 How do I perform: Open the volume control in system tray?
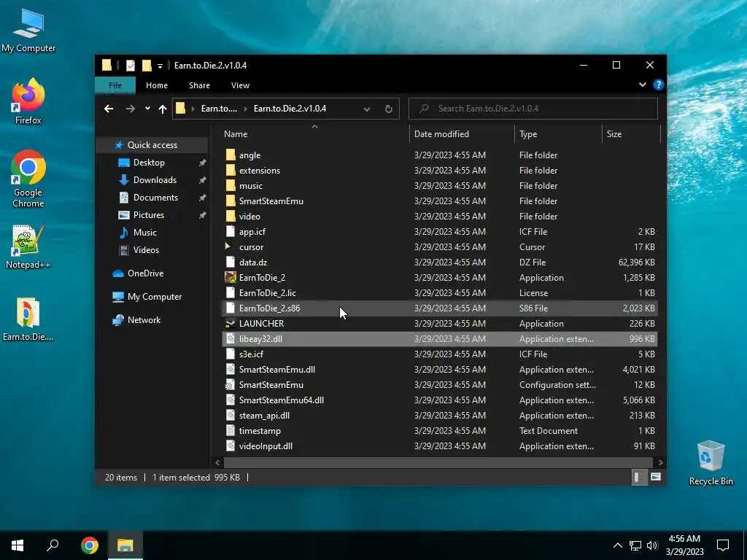pyautogui.click(x=652, y=545)
